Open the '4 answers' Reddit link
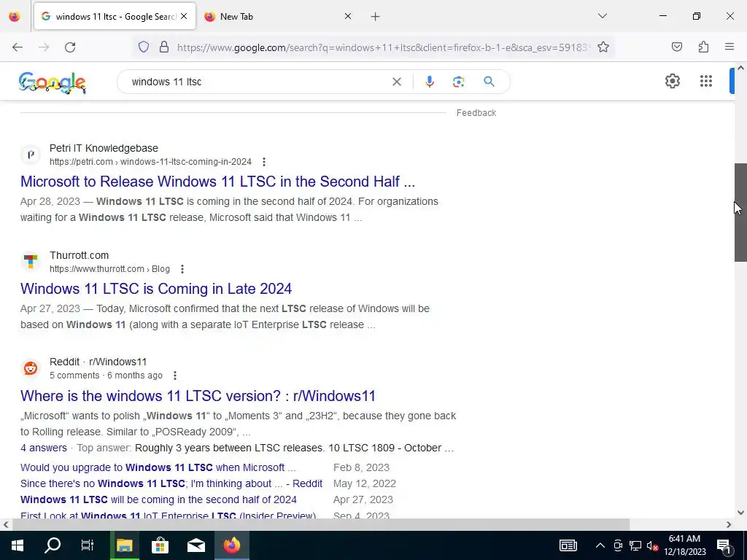 tap(44, 448)
